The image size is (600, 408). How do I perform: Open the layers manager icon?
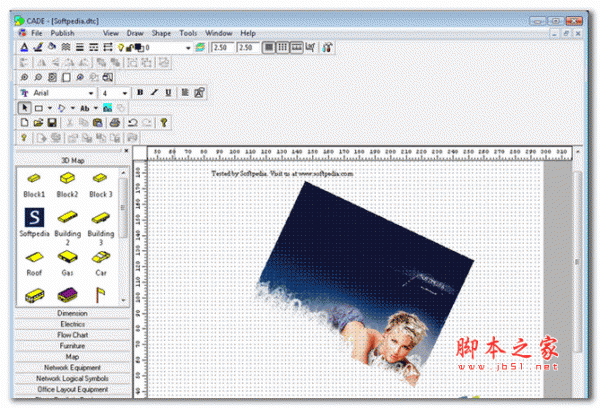tap(200, 47)
